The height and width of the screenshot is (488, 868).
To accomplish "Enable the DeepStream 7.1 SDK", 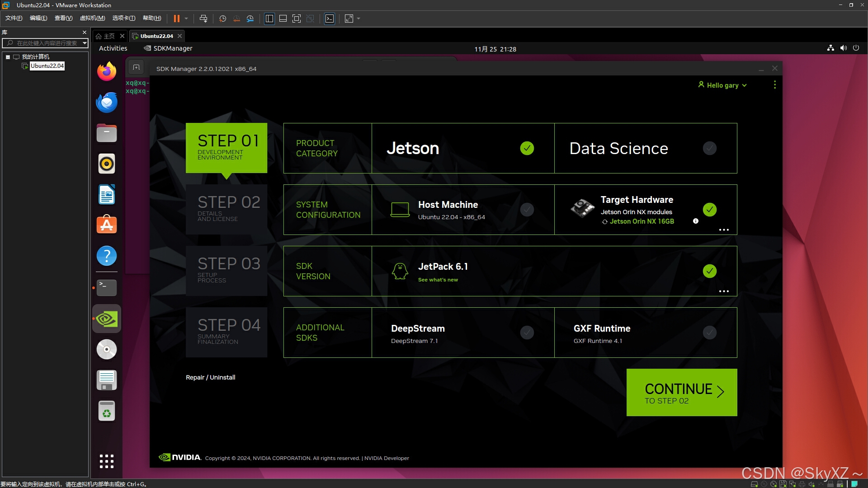I will pyautogui.click(x=527, y=333).
